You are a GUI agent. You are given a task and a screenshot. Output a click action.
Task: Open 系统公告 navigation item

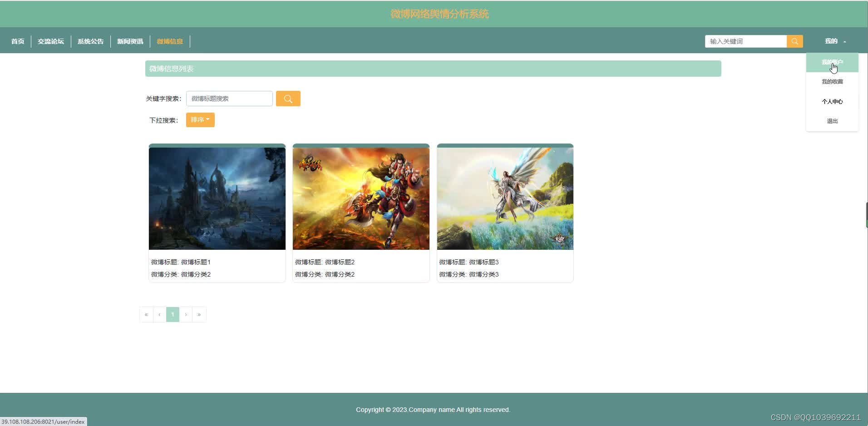click(x=90, y=41)
